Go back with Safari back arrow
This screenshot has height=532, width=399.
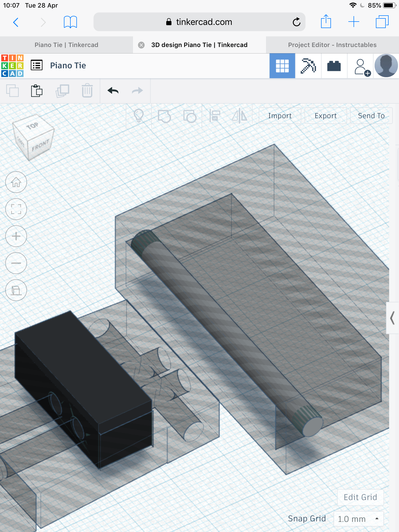[x=16, y=22]
